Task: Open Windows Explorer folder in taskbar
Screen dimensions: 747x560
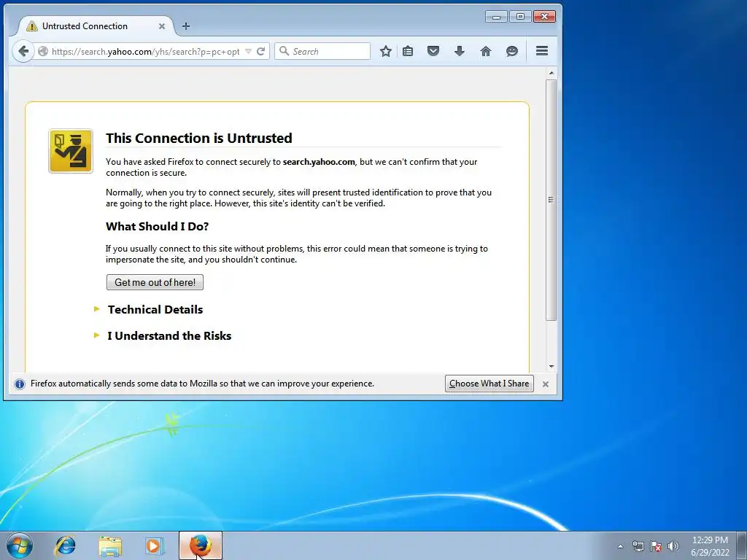Action: pyautogui.click(x=110, y=545)
